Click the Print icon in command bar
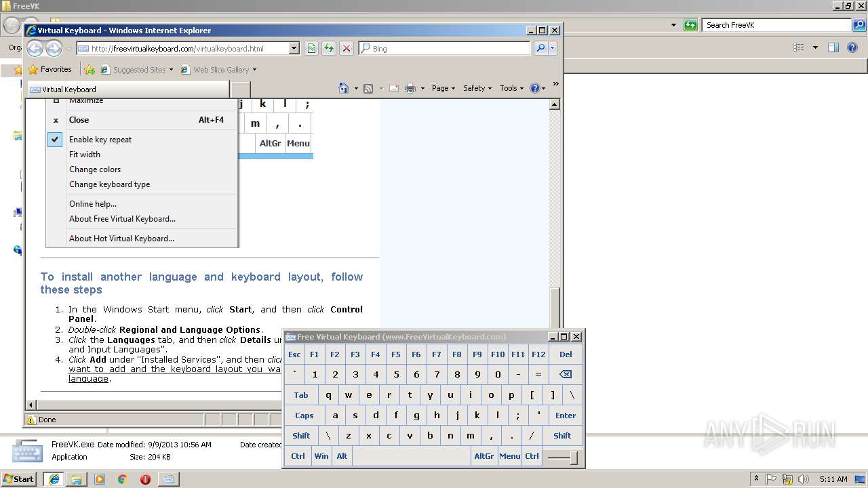The width and height of the screenshot is (868, 488). click(410, 88)
